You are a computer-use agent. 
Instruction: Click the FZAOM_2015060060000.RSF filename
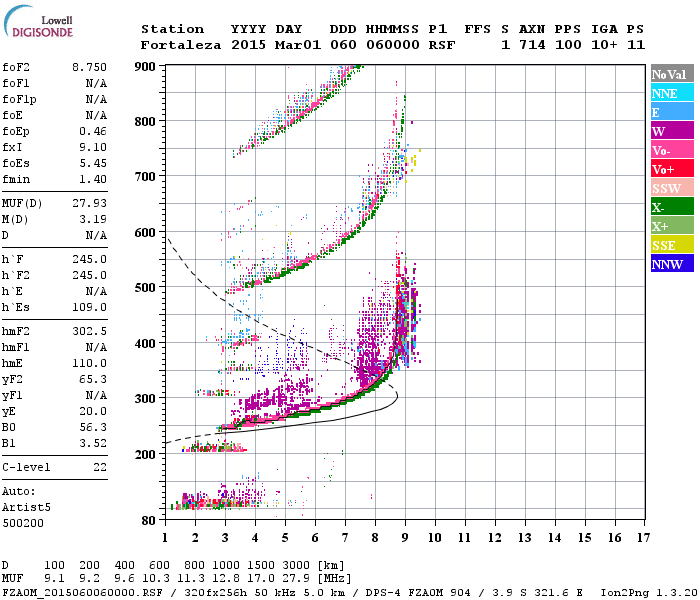82,593
